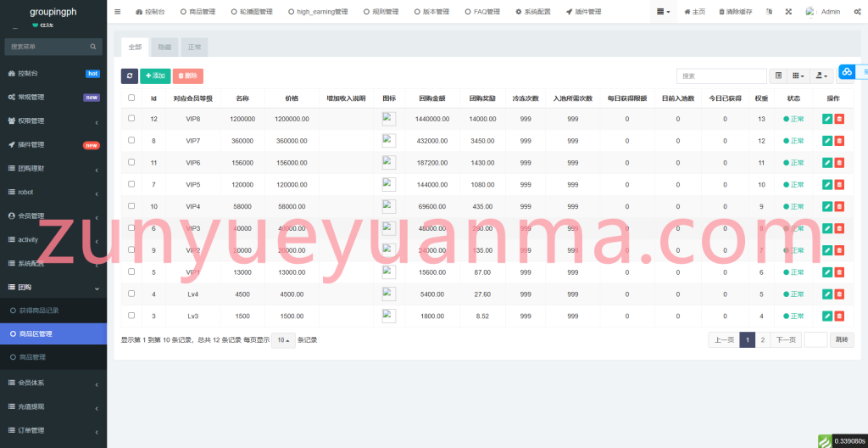This screenshot has height=448, width=868.
Task: Open 控制台 in the sidebar
Action: (53, 73)
